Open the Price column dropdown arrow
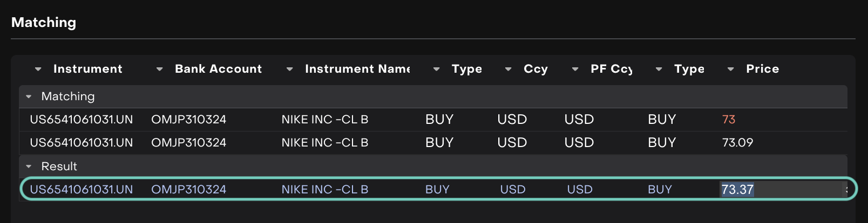 click(x=730, y=69)
